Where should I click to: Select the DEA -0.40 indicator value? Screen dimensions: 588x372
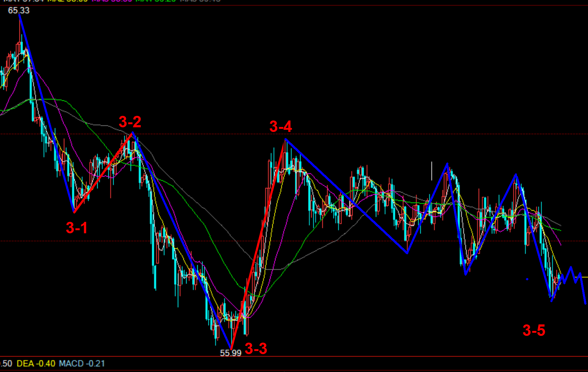point(36,363)
